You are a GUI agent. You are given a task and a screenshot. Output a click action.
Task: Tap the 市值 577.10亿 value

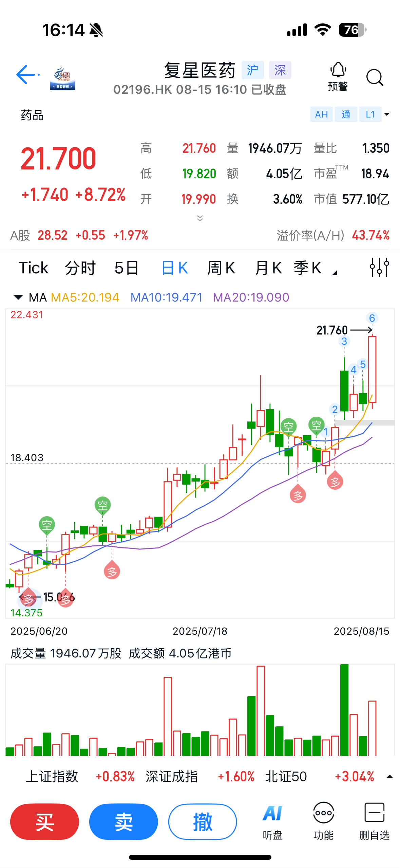[351, 199]
